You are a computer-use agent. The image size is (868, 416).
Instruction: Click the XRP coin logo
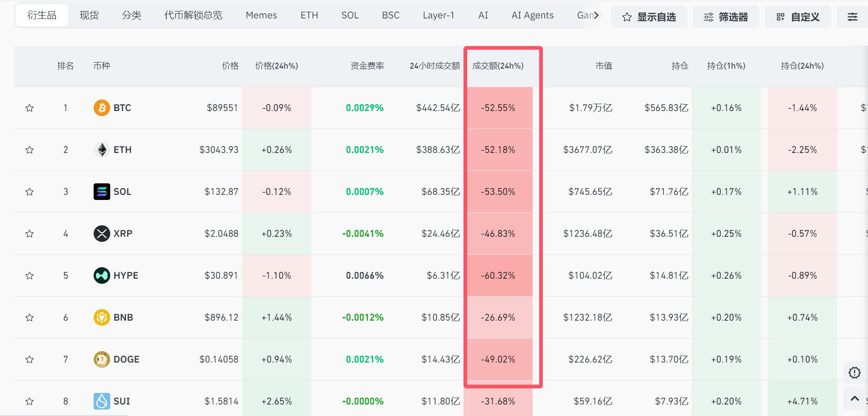[101, 234]
